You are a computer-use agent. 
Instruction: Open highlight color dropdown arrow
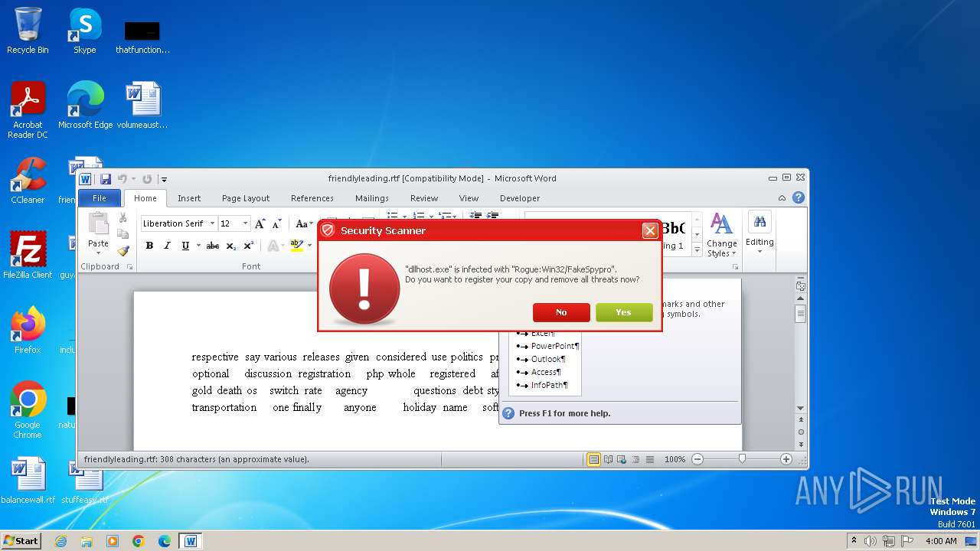[x=309, y=246]
